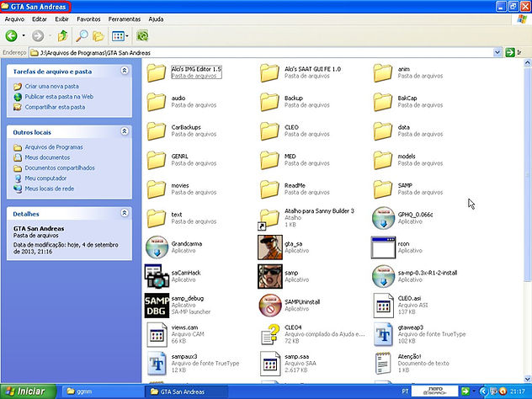Click the green sync toolbar icon
The height and width of the screenshot is (399, 532).
pos(142,35)
